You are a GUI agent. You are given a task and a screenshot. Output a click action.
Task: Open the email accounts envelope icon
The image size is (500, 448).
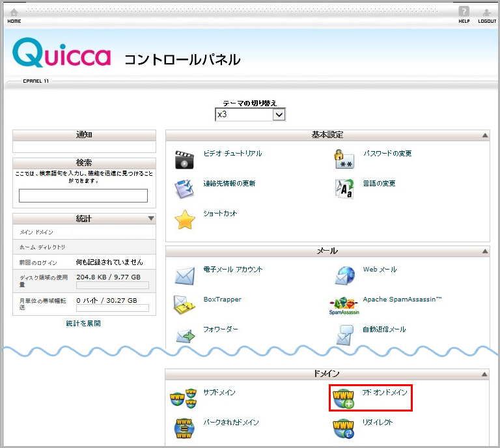(185, 275)
